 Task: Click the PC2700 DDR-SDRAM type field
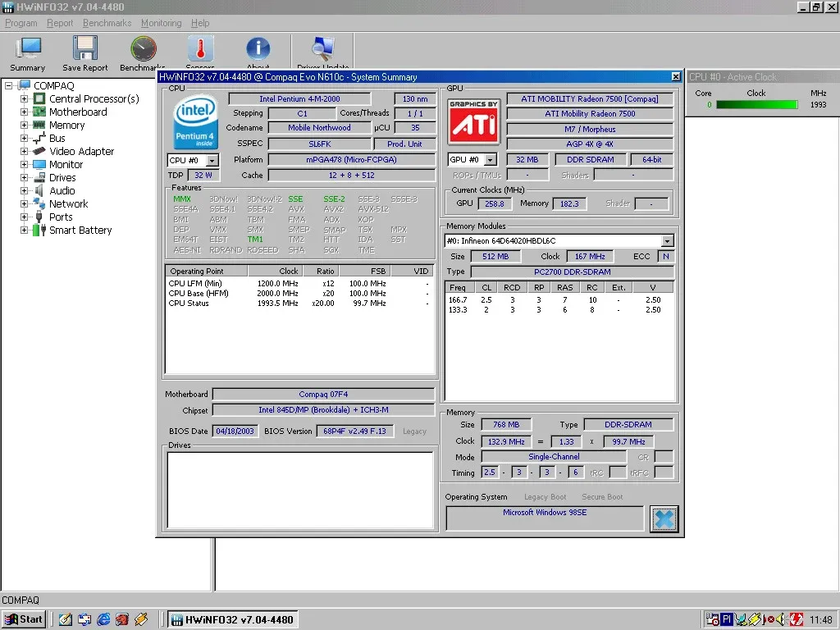coord(572,272)
